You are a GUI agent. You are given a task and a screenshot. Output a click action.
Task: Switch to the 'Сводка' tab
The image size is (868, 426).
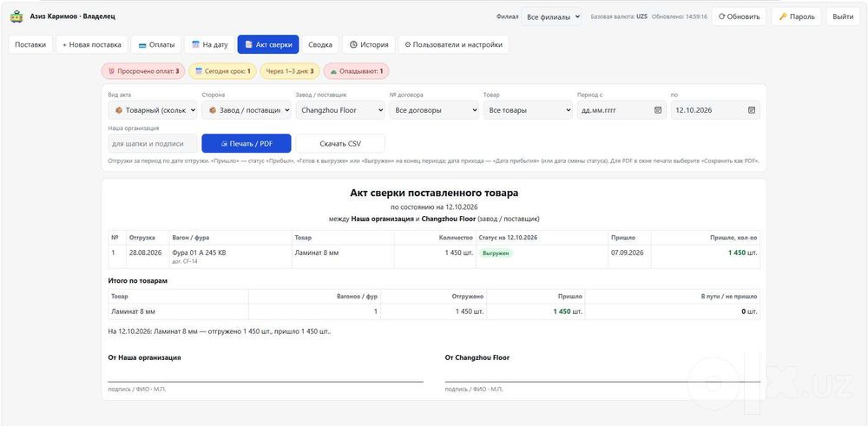click(x=320, y=45)
